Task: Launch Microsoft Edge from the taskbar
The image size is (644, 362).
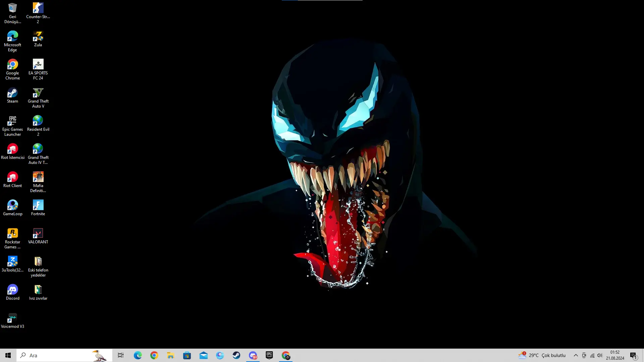Action: [x=138, y=355]
